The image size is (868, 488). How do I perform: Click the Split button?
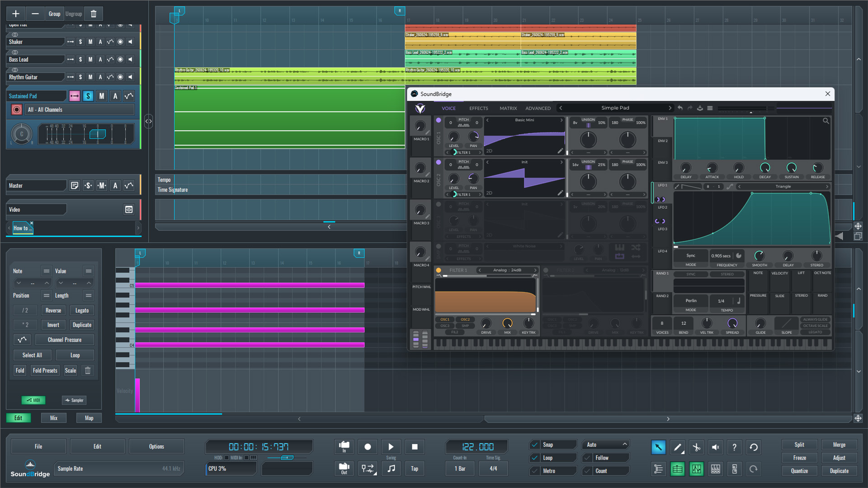coord(799,445)
